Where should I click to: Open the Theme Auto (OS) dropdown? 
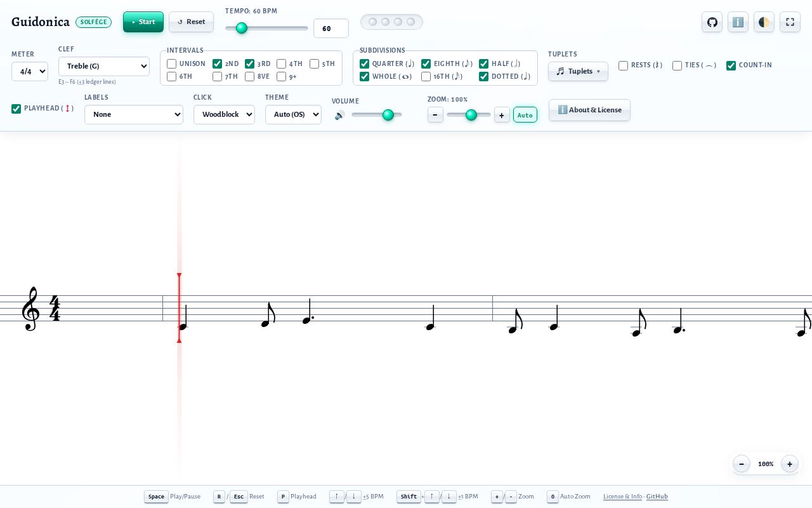(293, 114)
